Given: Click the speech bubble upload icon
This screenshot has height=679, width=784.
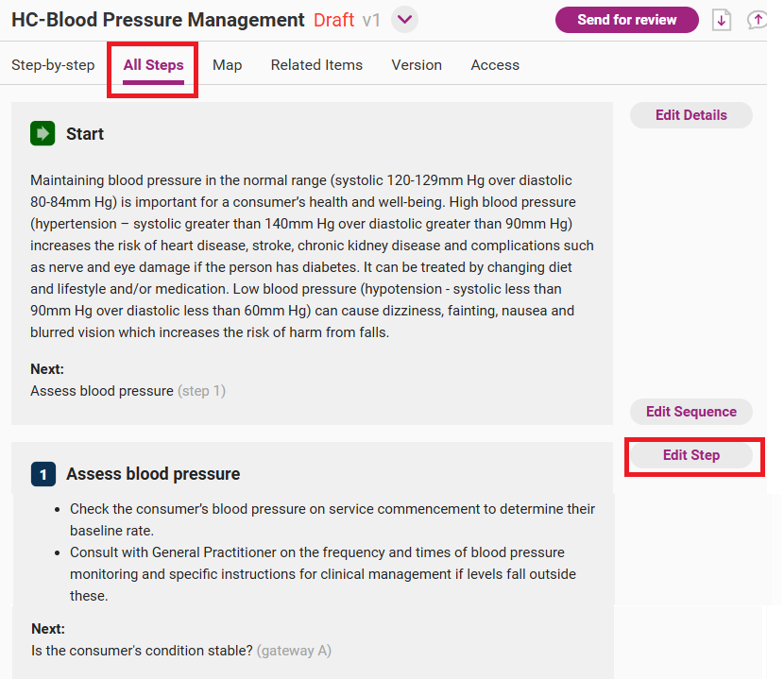Looking at the screenshot, I should pyautogui.click(x=758, y=20).
